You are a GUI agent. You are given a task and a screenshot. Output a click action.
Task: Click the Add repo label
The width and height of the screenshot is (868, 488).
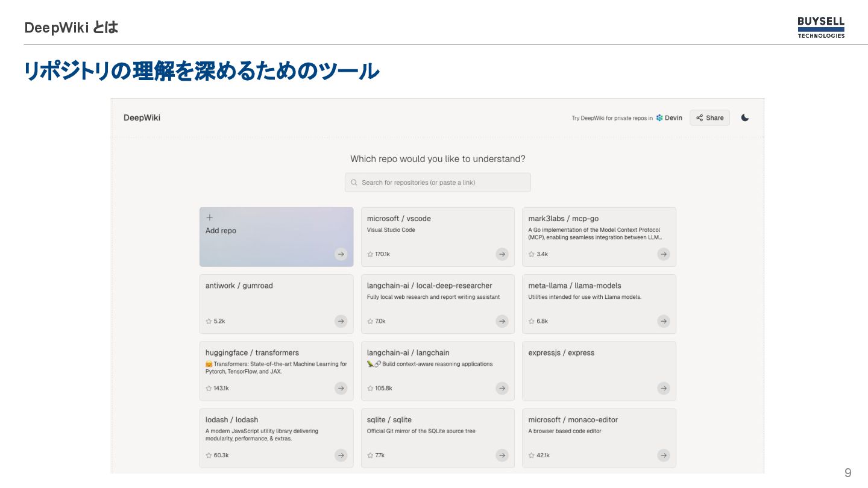click(x=221, y=231)
